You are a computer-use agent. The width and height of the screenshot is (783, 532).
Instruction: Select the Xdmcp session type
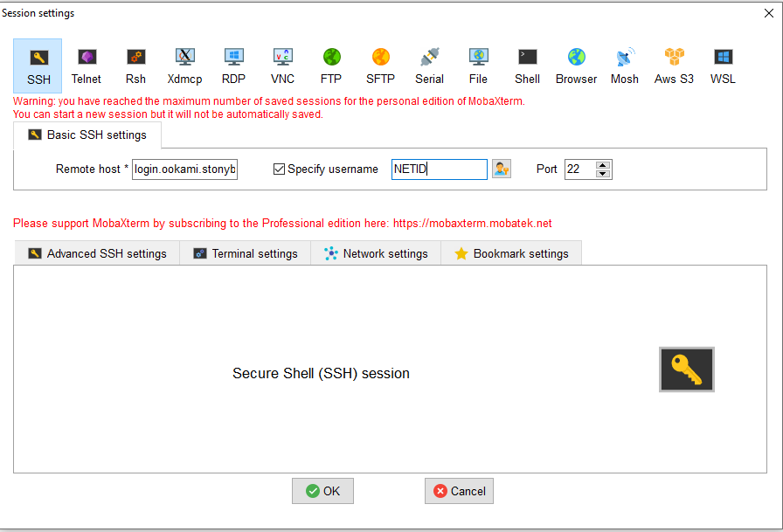(184, 66)
